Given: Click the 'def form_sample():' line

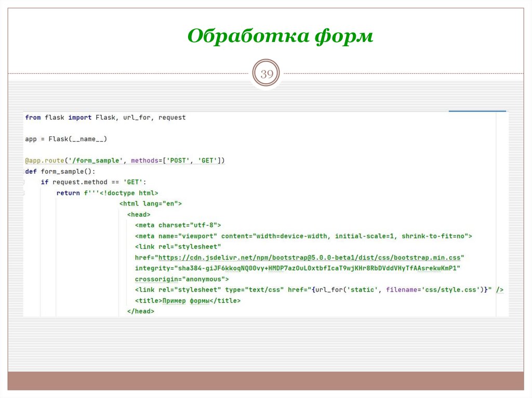Looking at the screenshot, I should pyautogui.click(x=60, y=171).
